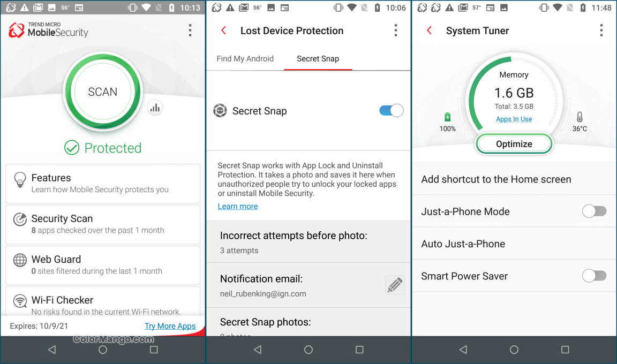Viewport: 617px width, 364px height.
Task: Go back from System Tuner screen
Action: click(430, 31)
